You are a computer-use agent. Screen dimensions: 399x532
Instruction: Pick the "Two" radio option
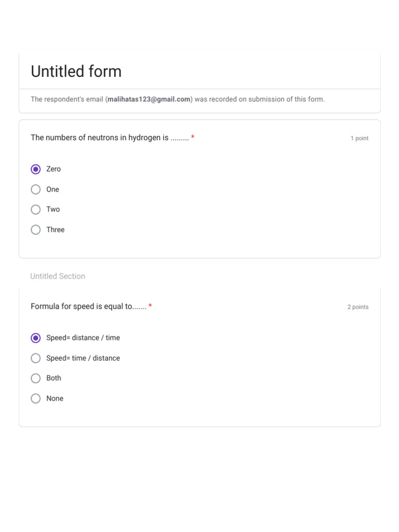click(x=36, y=209)
